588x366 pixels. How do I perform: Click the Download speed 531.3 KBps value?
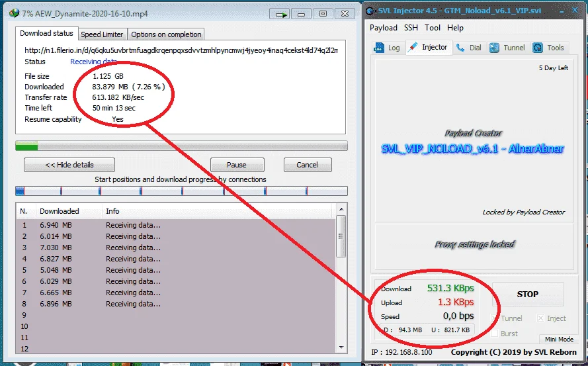point(450,289)
